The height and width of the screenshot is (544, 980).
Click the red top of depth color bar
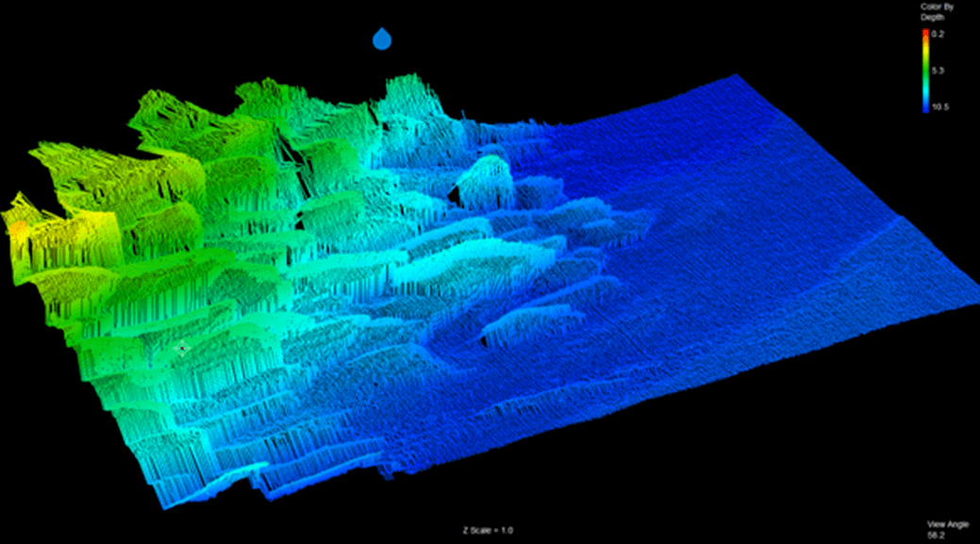point(923,33)
